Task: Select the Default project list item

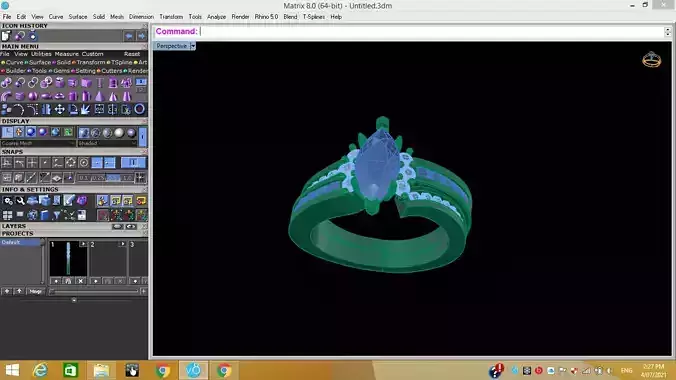Action: point(20,242)
